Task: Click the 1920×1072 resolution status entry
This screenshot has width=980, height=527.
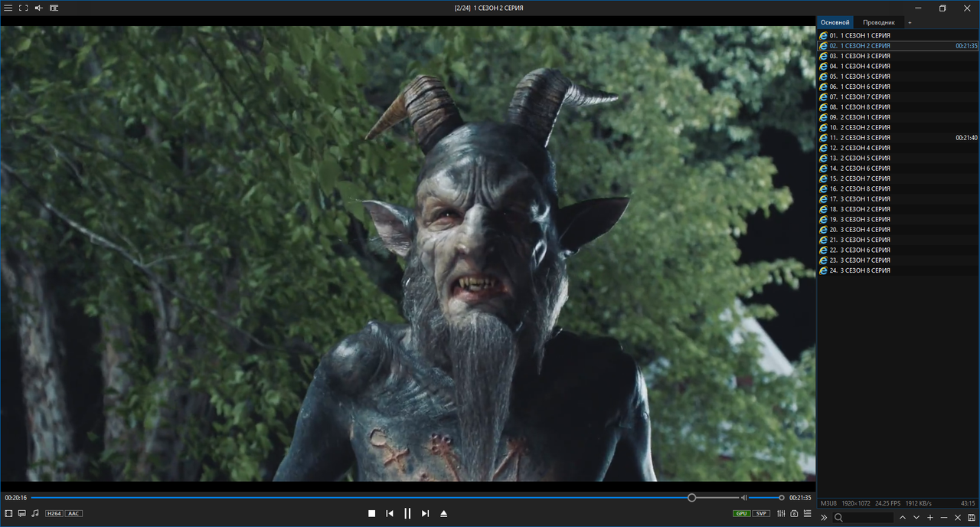Action: pos(856,503)
